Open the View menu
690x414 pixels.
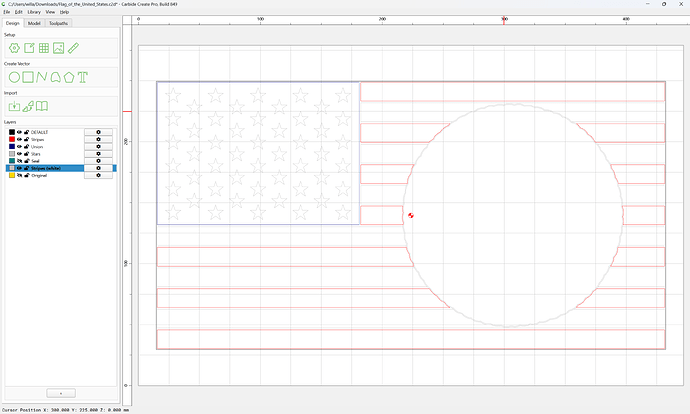pyautogui.click(x=51, y=12)
